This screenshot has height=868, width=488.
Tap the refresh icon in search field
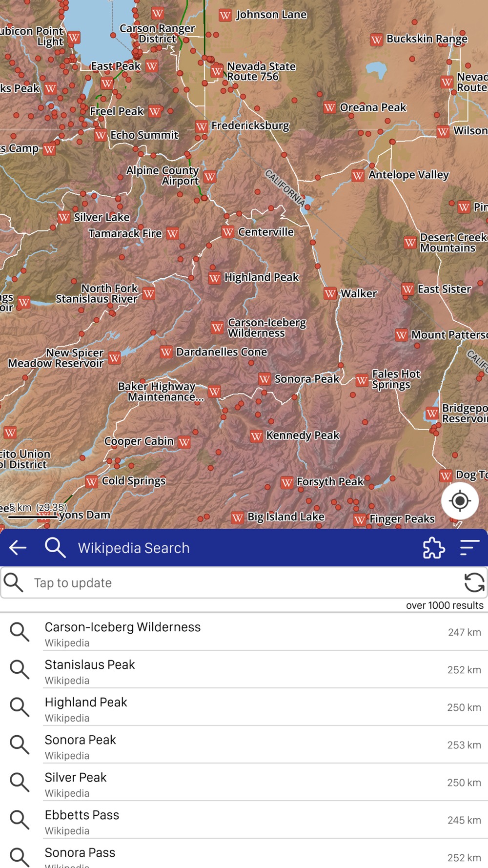click(x=474, y=582)
